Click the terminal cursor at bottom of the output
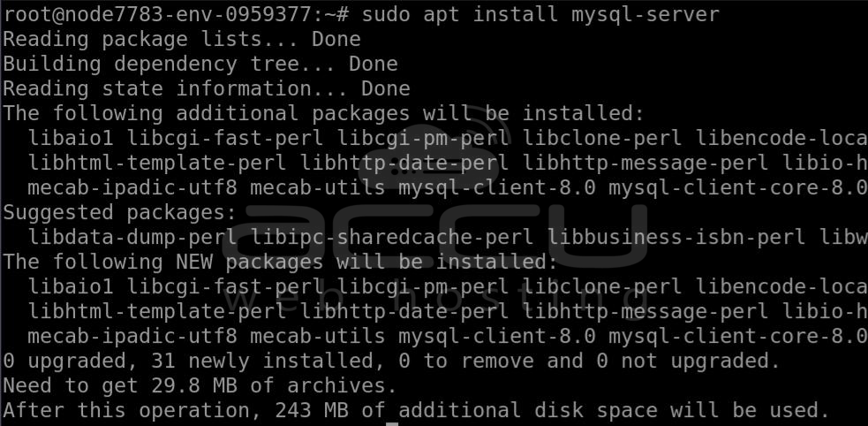This screenshot has height=426, width=868. point(392,423)
